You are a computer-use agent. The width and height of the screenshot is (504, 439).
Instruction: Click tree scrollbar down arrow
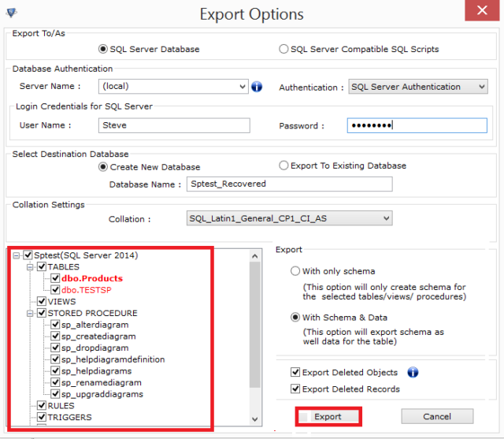[x=255, y=419]
